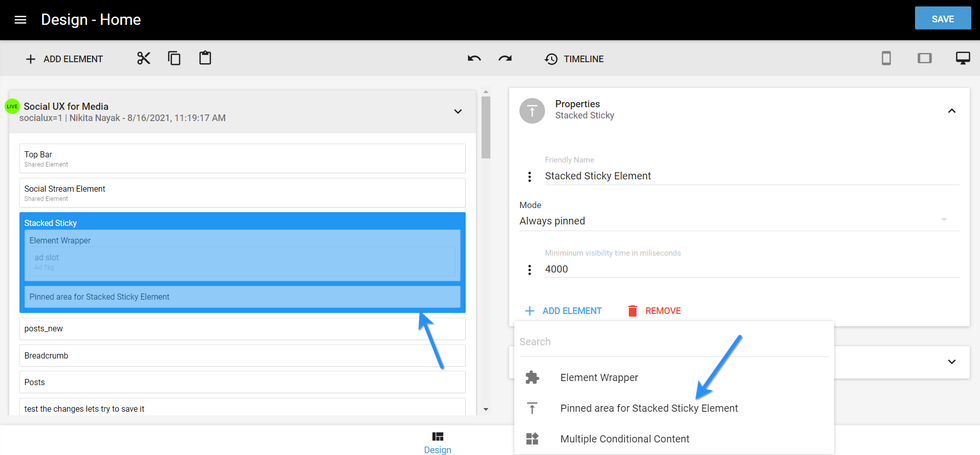980x455 pixels.
Task: Open the Timeline history
Action: (574, 59)
